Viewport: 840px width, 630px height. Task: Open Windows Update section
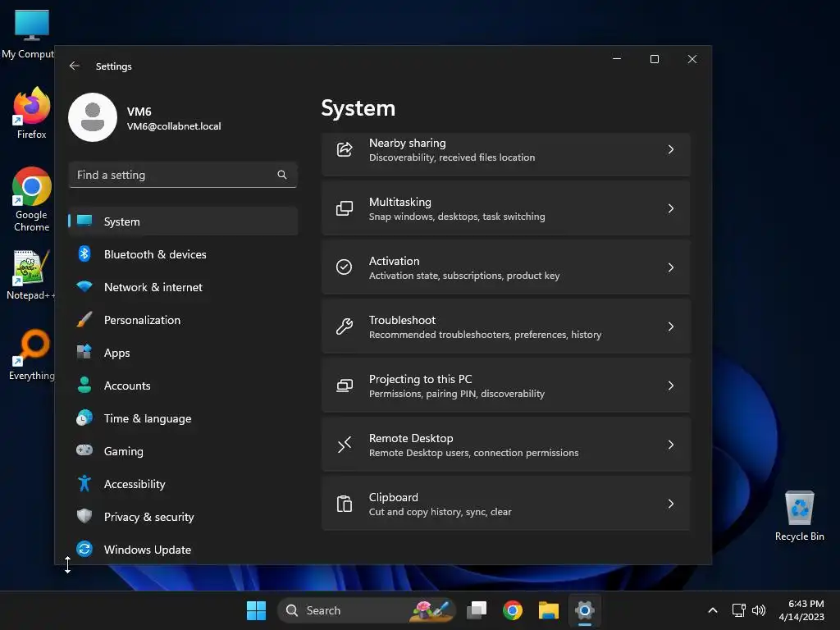[183, 549]
